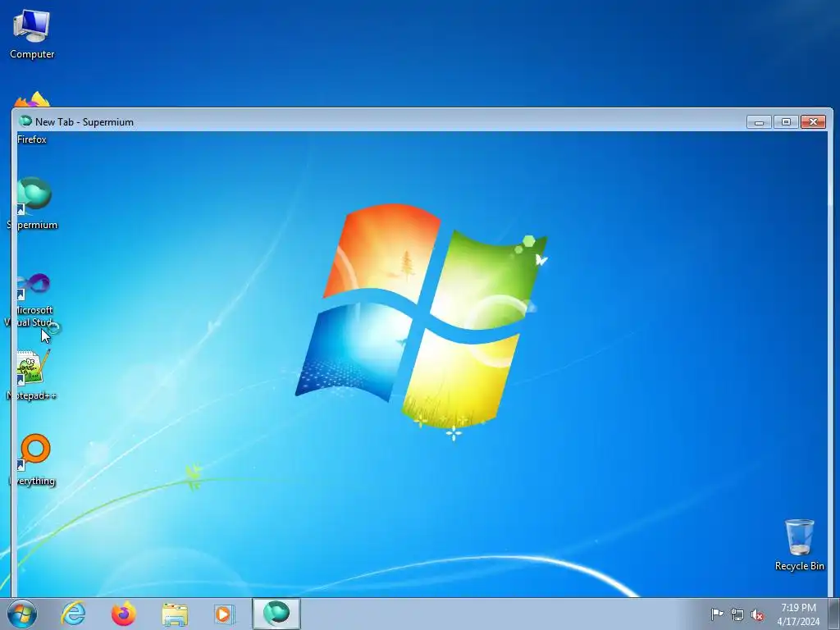Viewport: 840px width, 630px height.
Task: Open the Windows Start menu
Action: tap(22, 614)
